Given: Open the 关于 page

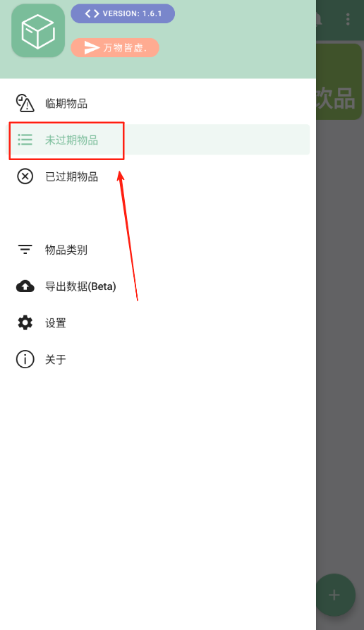Looking at the screenshot, I should click(x=158, y=359).
